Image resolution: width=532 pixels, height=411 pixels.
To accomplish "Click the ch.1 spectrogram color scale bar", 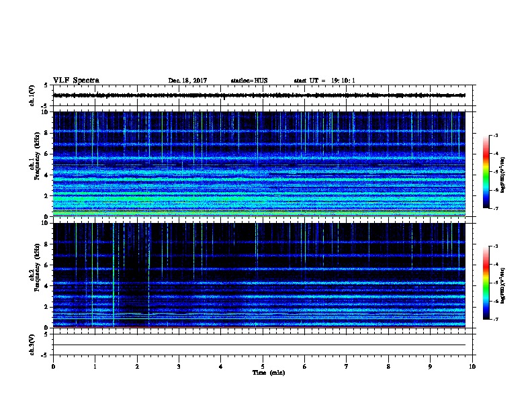I will coord(486,172).
